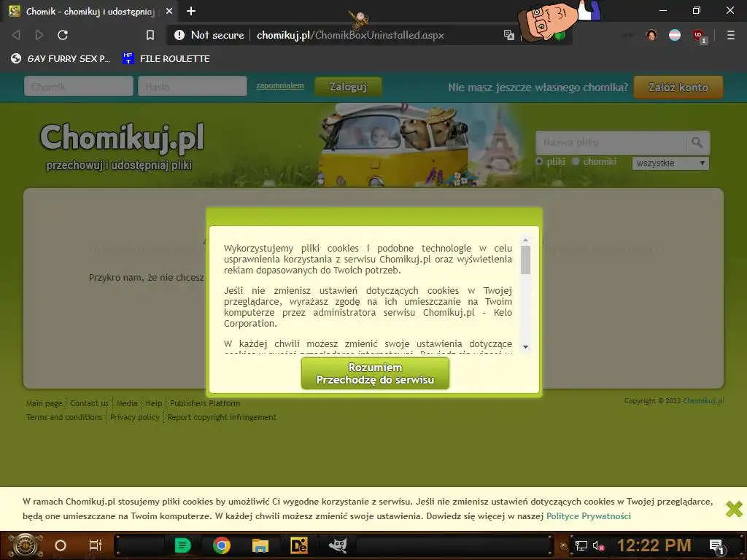Select the pliki radio button

point(539,161)
